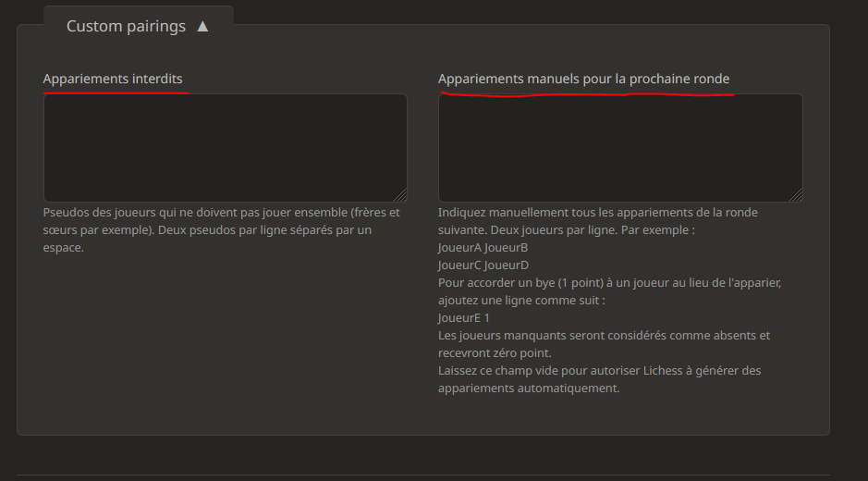Grab the resize handle of Appariements interdits box
868x481 pixels.
(x=400, y=195)
